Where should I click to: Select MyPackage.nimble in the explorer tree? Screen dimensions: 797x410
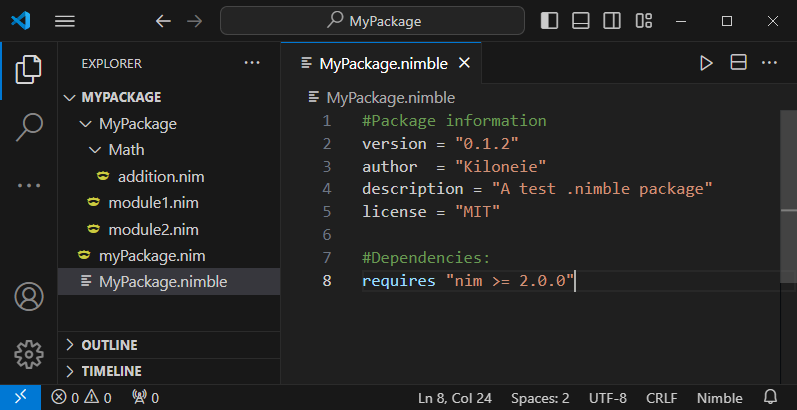tap(169, 282)
